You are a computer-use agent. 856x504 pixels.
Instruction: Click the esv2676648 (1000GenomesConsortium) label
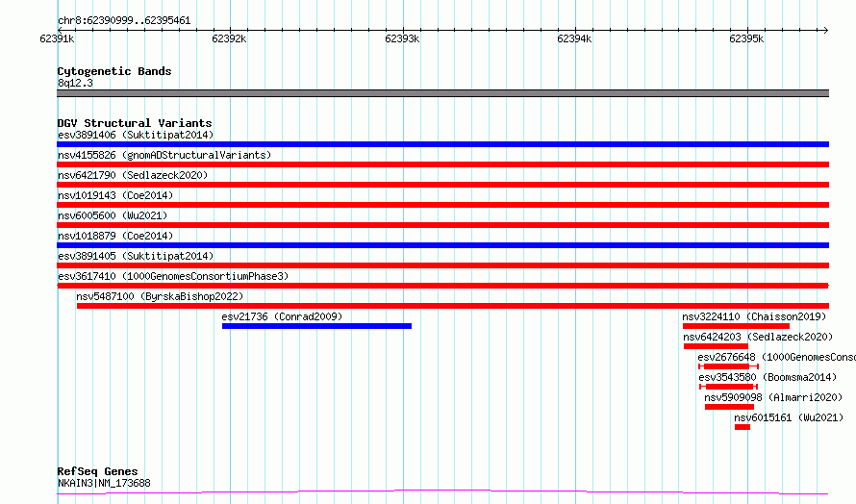[777, 357]
